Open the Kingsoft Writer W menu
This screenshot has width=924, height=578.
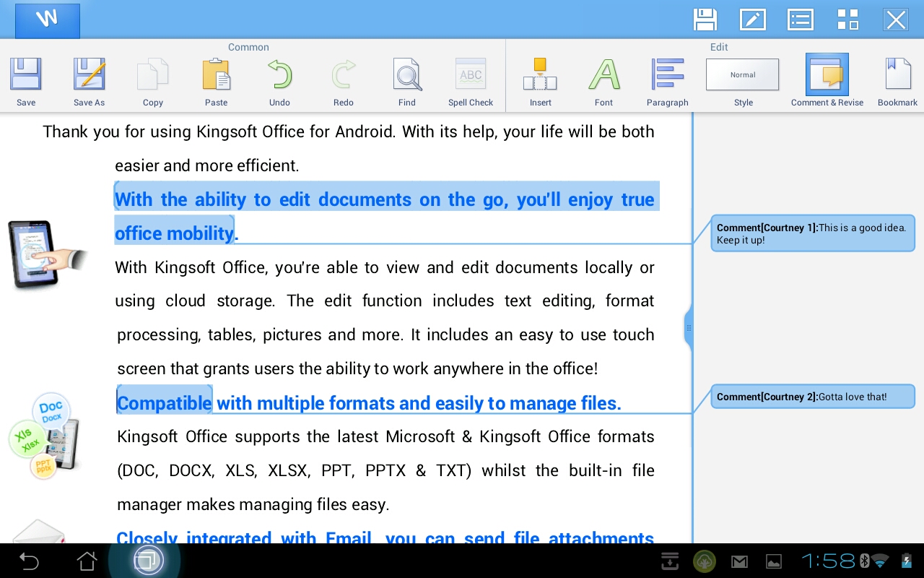click(48, 20)
